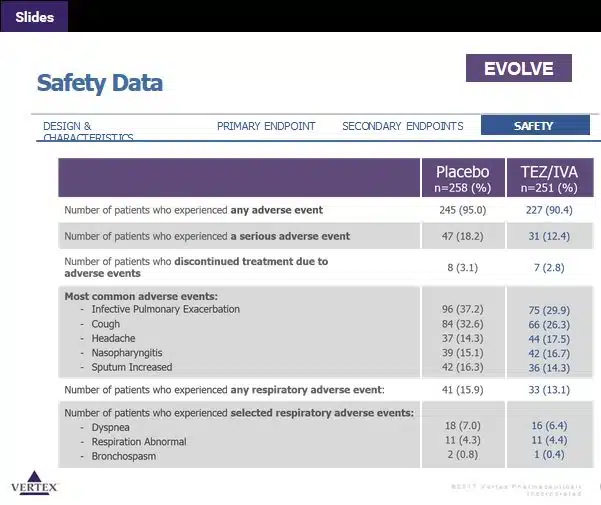The image size is (601, 505).
Task: Click placebo value 245 (95.0)
Action: click(463, 210)
